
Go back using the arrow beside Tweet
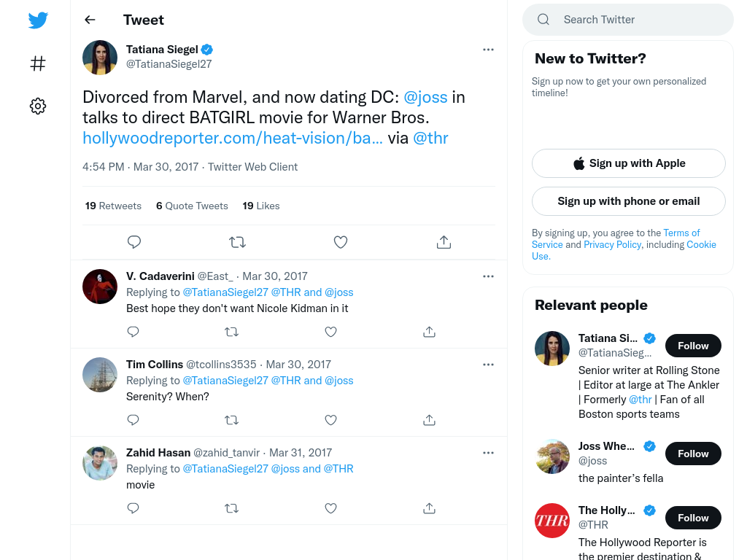(90, 20)
